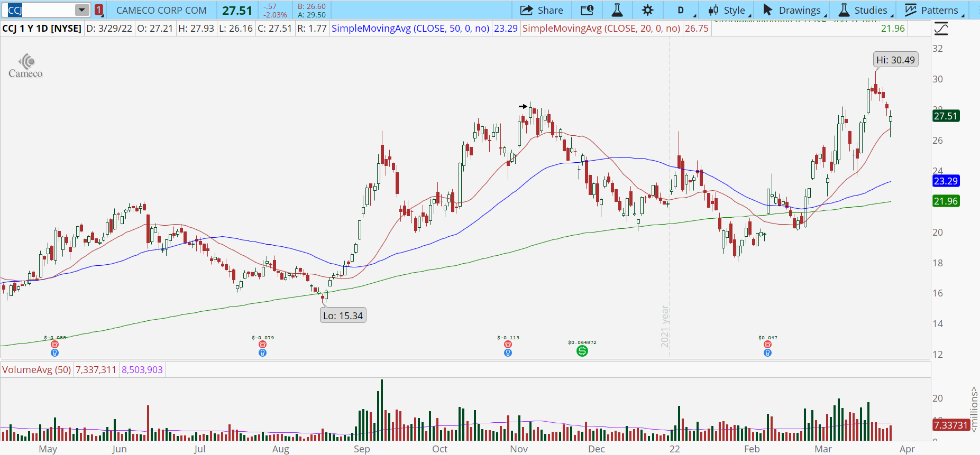980x455 pixels.
Task: Click the blue lightbulb icon under May earnings
Action: (54, 352)
